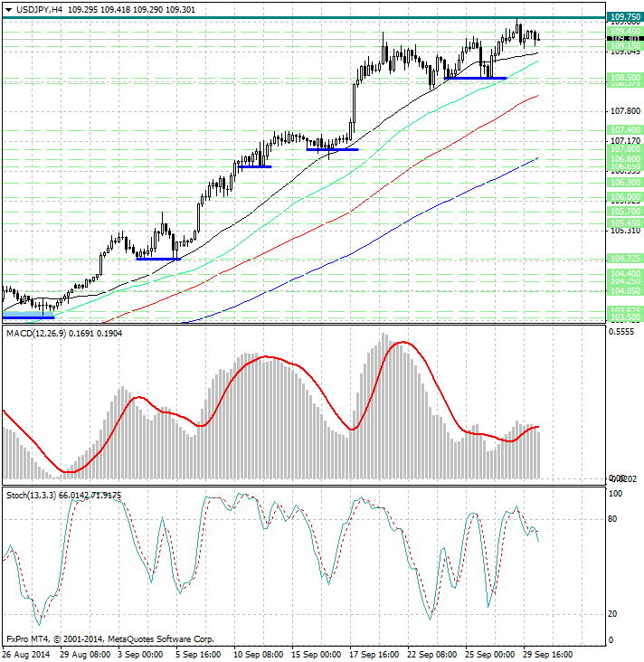644x662 pixels.
Task: Click the 0.5555 MACD scale value
Action: [621, 332]
